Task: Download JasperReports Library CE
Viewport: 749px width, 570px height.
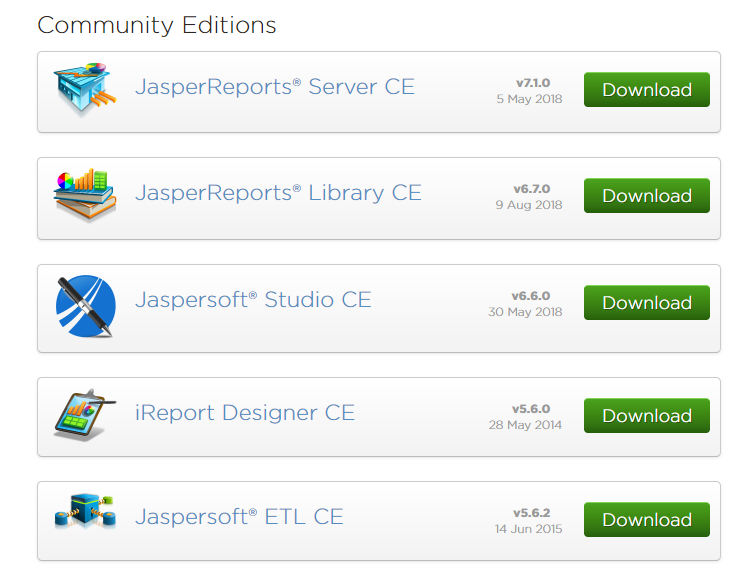Action: 647,196
